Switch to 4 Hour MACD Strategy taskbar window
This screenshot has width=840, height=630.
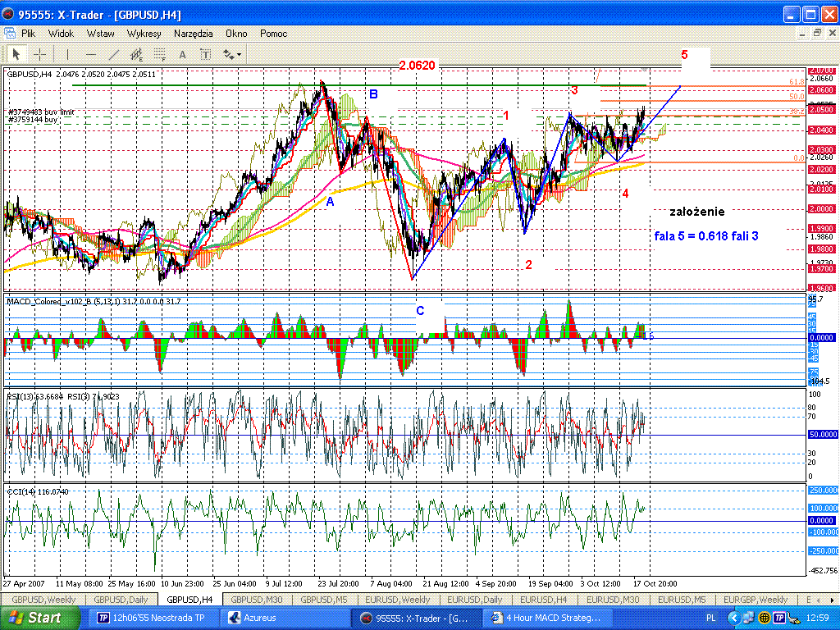547,619
